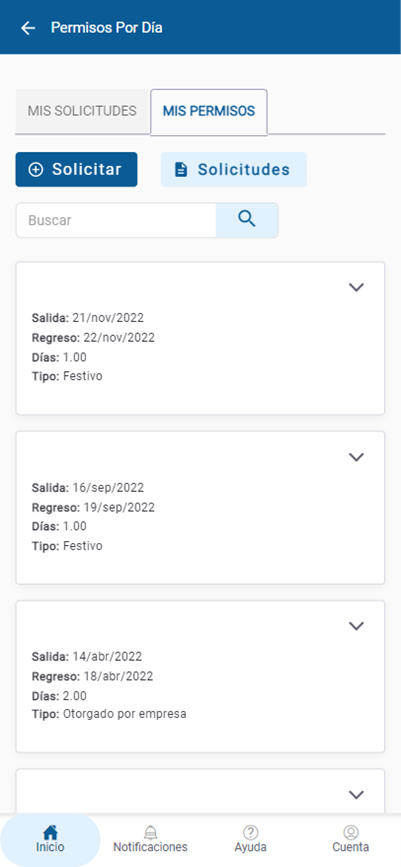The image size is (401, 867).
Task: Select the Otorgado por empresa permit card
Action: [200, 676]
